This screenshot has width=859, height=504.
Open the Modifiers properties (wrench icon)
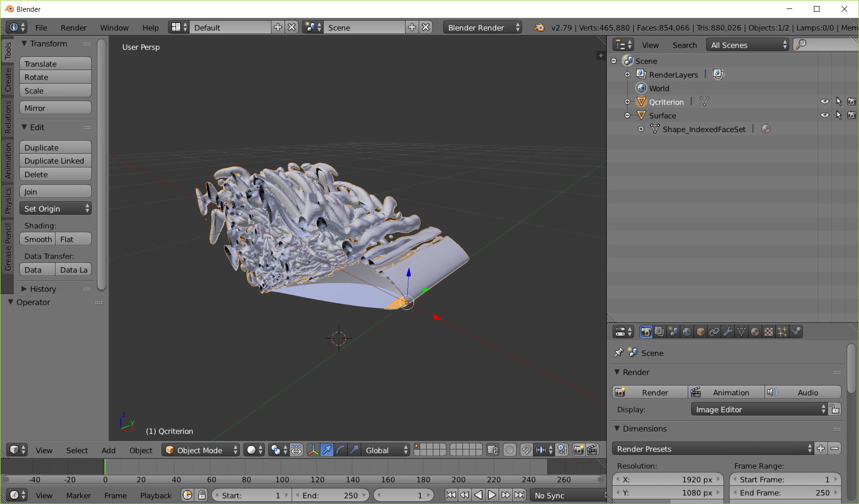click(x=728, y=331)
